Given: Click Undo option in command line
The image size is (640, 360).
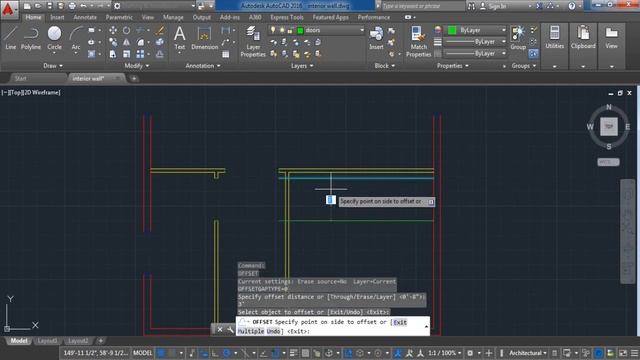Looking at the screenshot, I should pos(273,331).
